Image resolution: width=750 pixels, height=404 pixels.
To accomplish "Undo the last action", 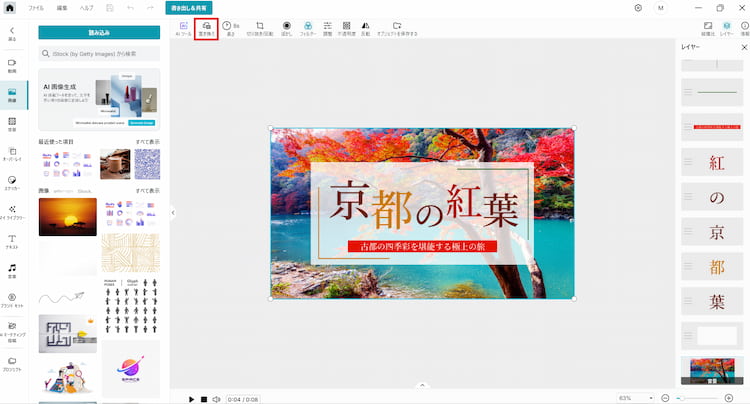I will (131, 8).
